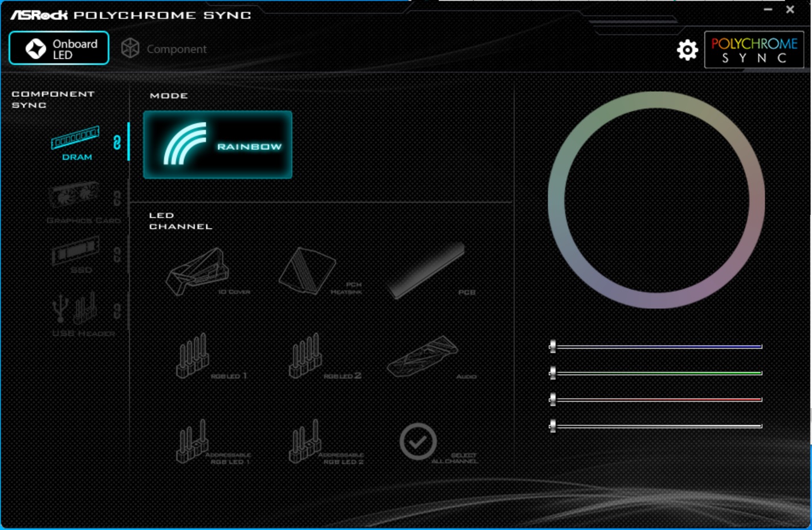Click the Polychrome Sync logo button

tap(754, 50)
